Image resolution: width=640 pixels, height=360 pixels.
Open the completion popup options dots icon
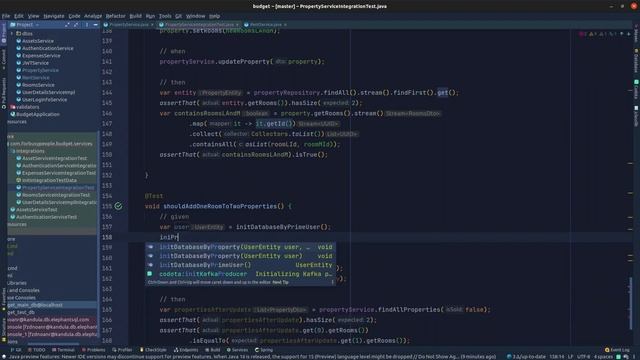pos(332,282)
